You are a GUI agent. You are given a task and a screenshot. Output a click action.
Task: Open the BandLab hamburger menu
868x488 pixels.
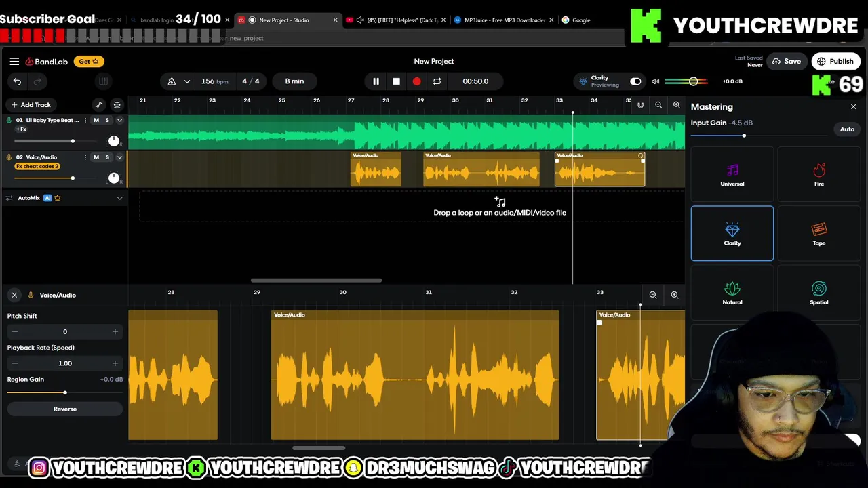[x=14, y=62]
